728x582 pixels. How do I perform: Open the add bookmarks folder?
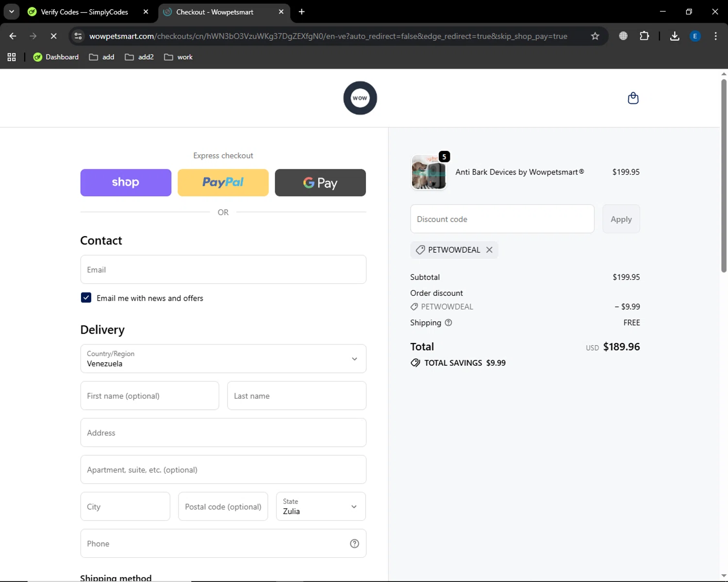point(102,57)
